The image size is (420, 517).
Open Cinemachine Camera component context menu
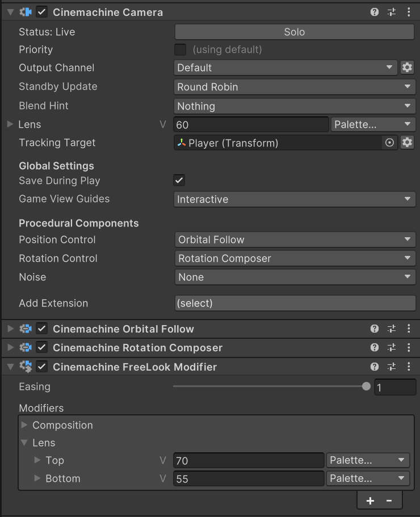click(x=409, y=12)
